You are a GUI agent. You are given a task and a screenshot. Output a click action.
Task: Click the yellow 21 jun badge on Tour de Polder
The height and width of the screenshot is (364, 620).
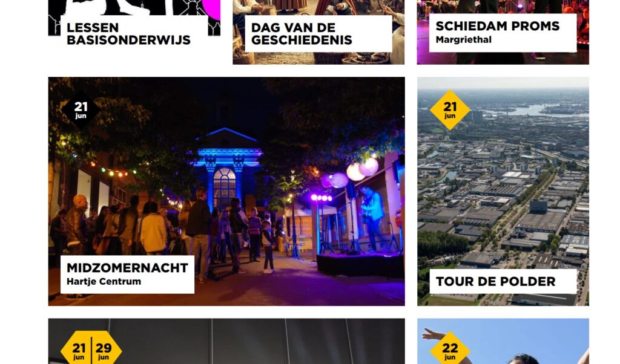(x=450, y=110)
